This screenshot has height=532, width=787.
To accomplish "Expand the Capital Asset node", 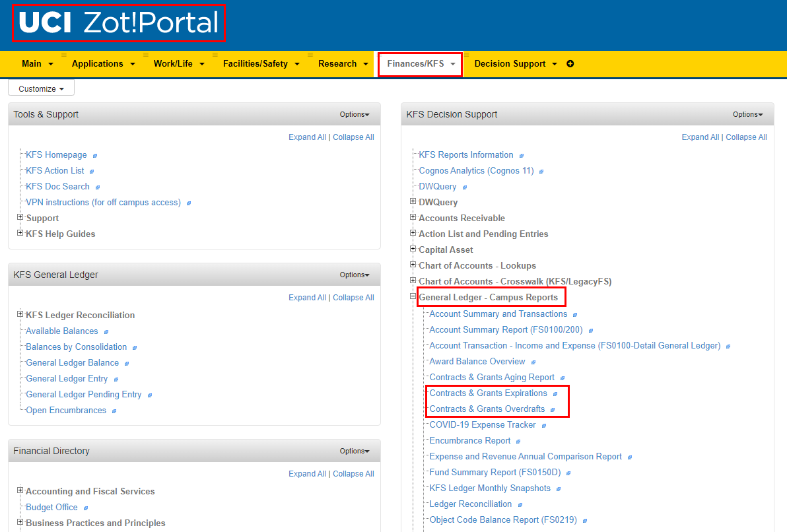I will (413, 248).
